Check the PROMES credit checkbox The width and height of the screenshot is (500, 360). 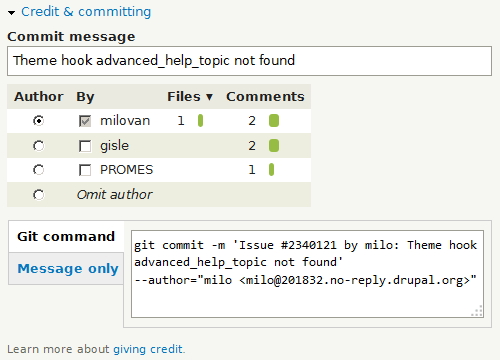[85, 170]
